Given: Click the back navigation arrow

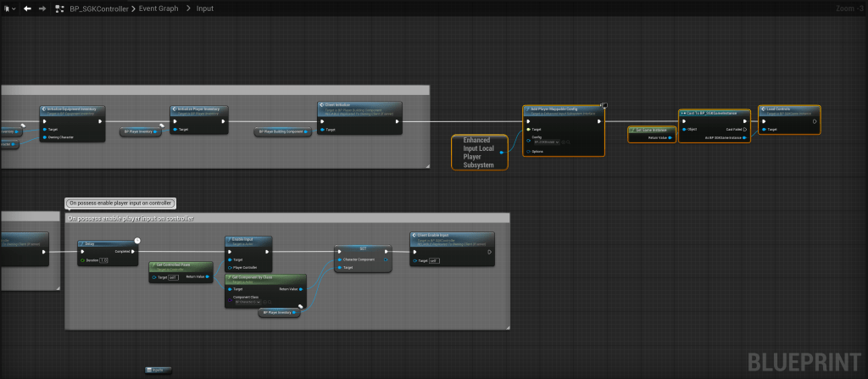Looking at the screenshot, I should [x=27, y=8].
